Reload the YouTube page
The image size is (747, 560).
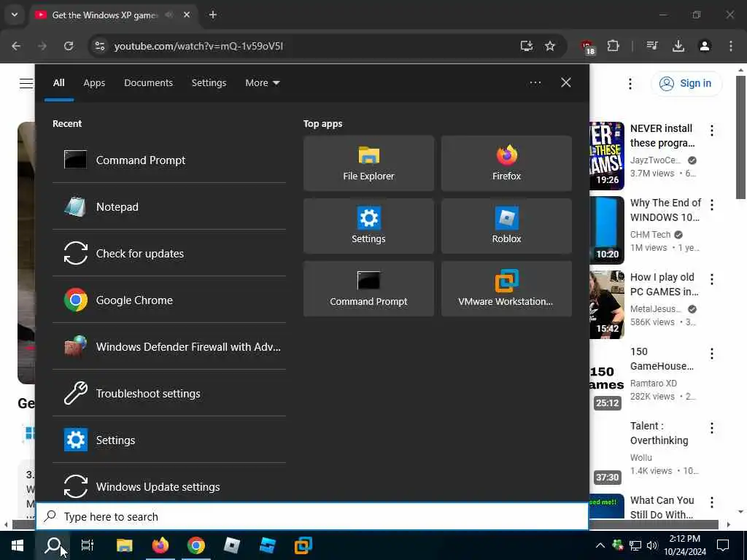[69, 46]
